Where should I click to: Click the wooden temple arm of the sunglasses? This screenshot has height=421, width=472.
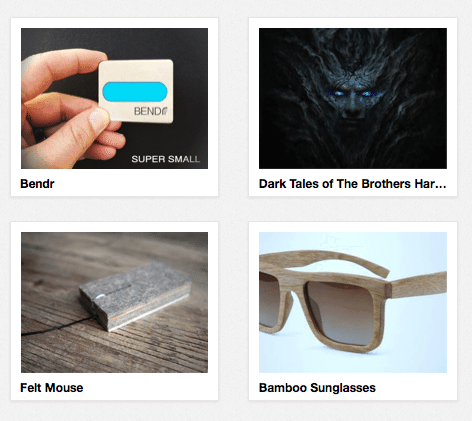418,284
